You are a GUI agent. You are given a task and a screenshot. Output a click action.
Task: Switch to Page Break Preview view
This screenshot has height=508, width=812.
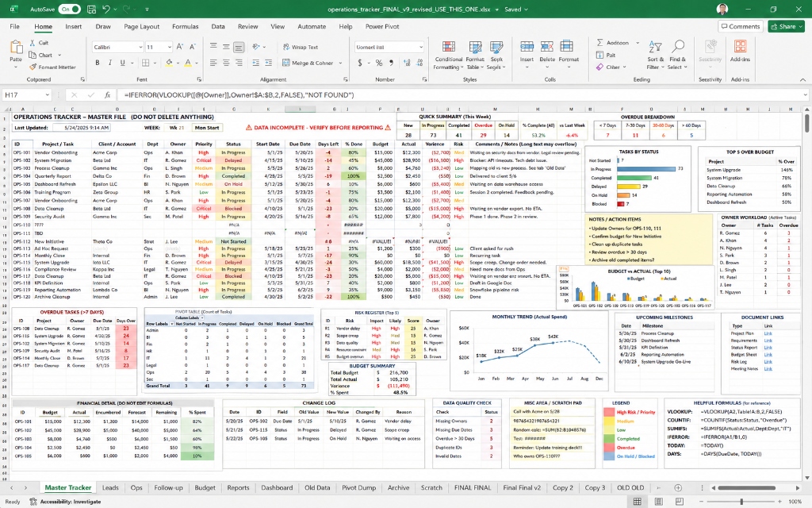tap(679, 502)
